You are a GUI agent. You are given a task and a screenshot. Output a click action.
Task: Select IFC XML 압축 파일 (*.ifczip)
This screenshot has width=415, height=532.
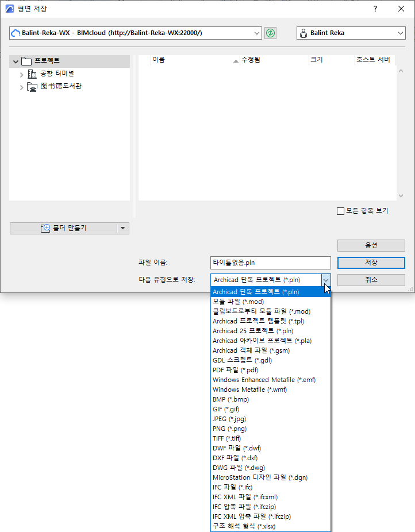coord(271,516)
